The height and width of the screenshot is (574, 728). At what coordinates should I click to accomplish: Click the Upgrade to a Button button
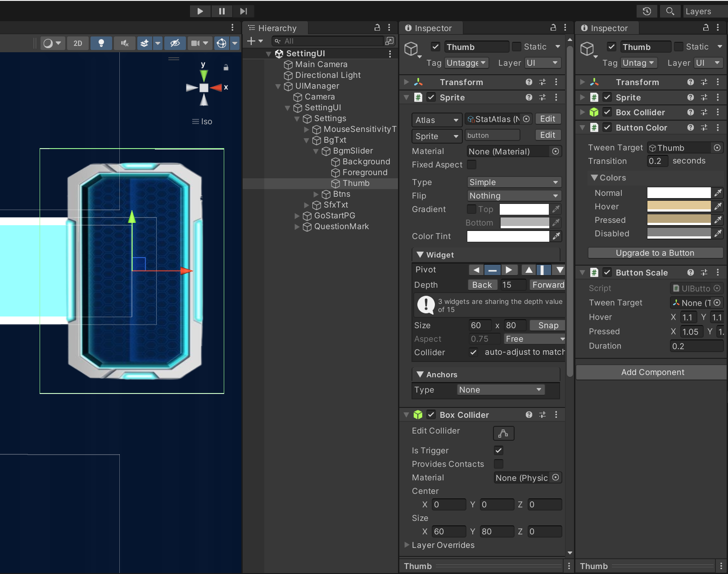655,253
